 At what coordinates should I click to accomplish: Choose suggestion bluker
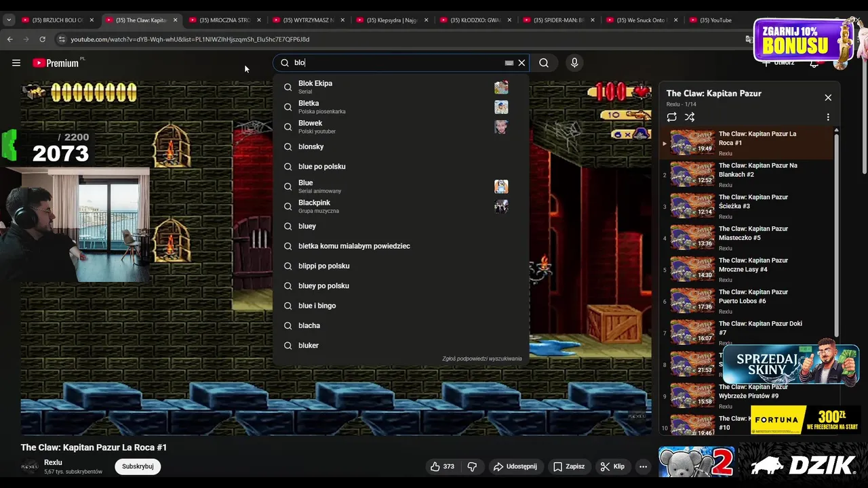pyautogui.click(x=401, y=346)
